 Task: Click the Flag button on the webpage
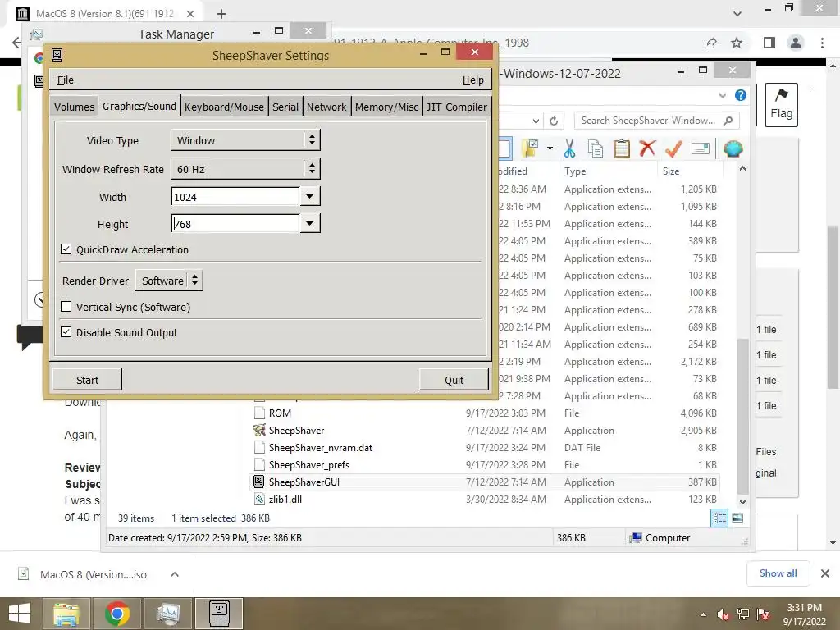tap(781, 104)
